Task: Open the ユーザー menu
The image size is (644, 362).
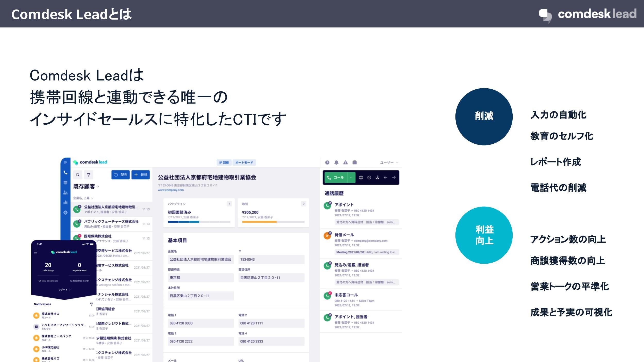Action: pyautogui.click(x=389, y=162)
